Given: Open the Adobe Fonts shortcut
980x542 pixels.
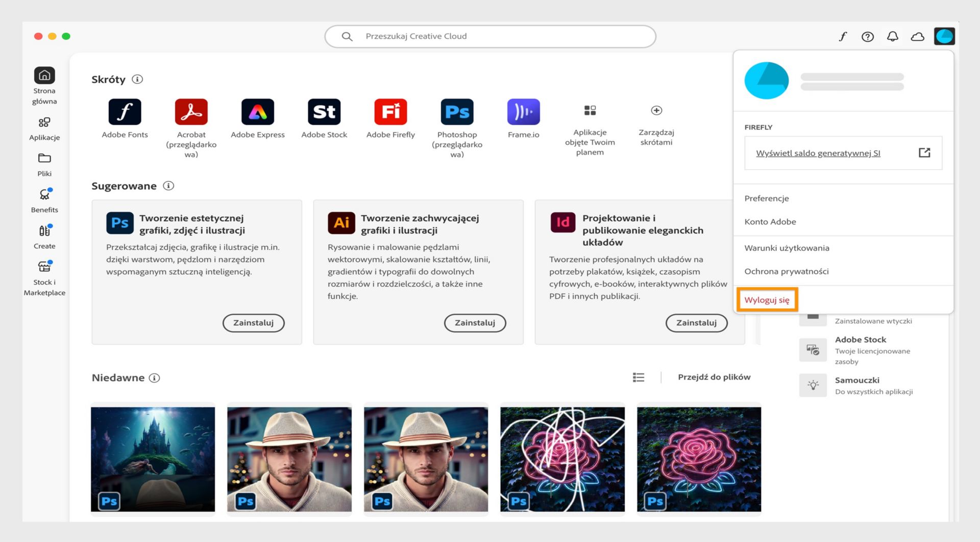Looking at the screenshot, I should [125, 112].
